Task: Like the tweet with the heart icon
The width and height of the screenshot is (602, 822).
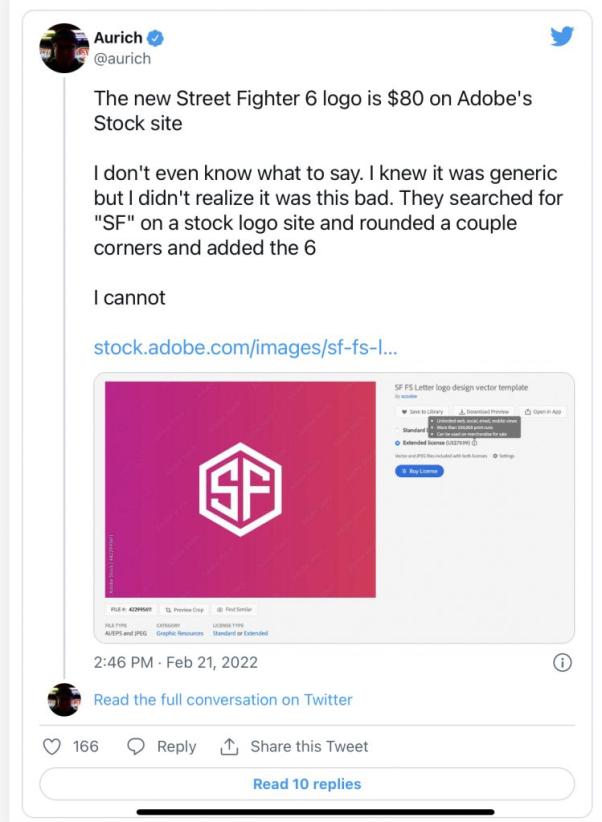Action: pos(54,747)
